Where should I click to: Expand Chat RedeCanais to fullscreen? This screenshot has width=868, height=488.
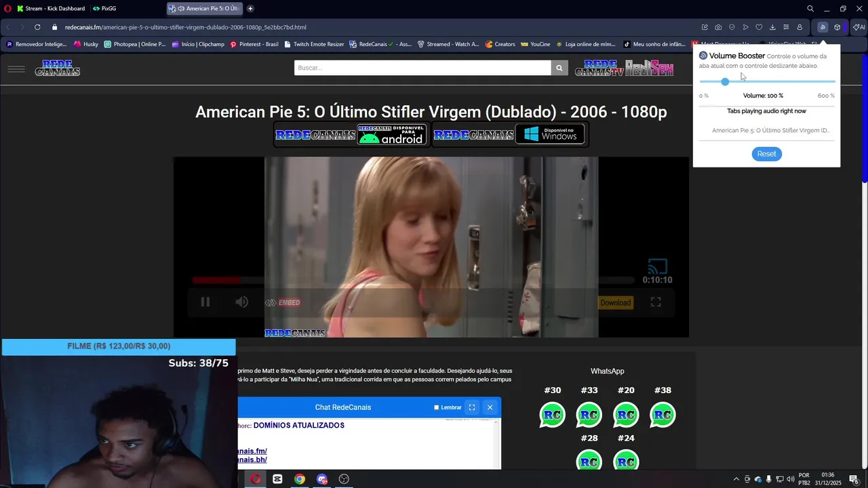point(472,407)
